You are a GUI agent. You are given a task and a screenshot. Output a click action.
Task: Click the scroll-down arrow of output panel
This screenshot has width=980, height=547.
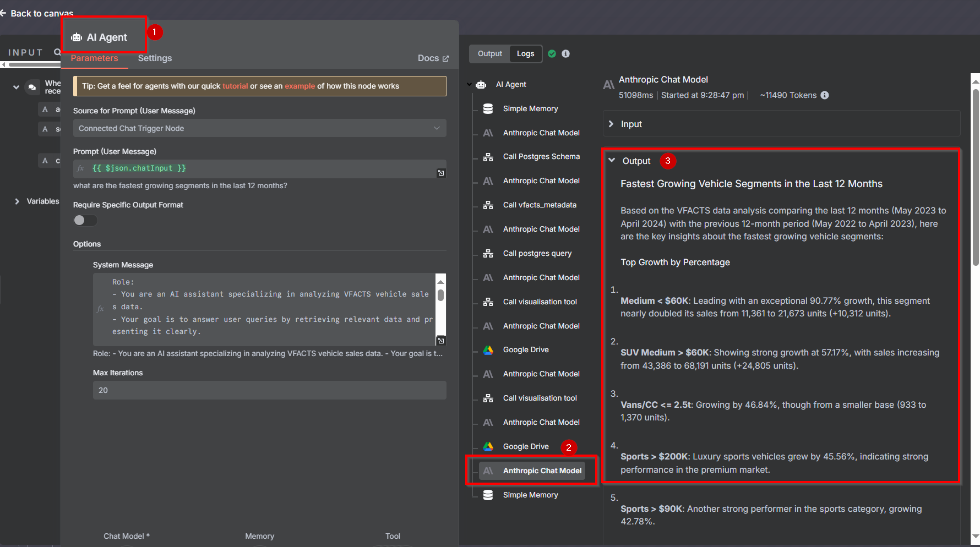tap(976, 536)
